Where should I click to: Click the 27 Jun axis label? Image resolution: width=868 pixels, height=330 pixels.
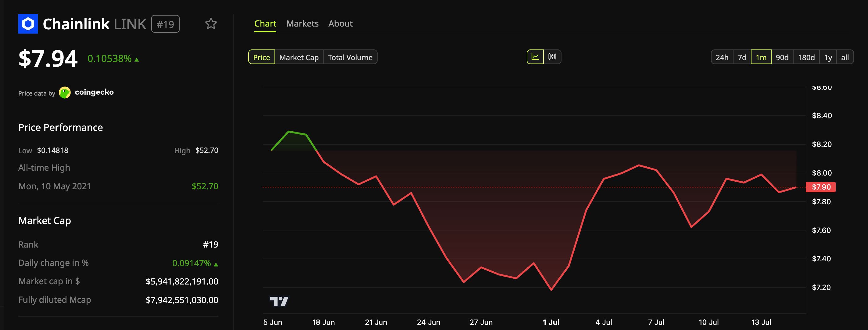pyautogui.click(x=481, y=322)
